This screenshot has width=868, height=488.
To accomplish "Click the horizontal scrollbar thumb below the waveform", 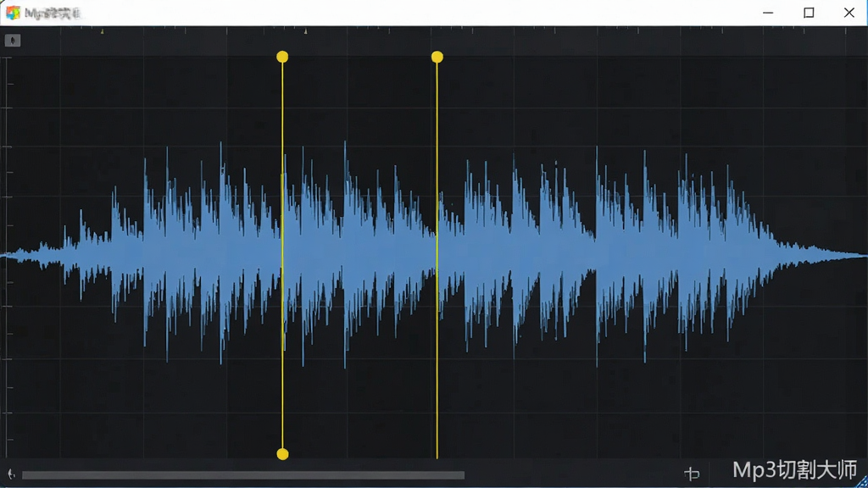I will 243,474.
